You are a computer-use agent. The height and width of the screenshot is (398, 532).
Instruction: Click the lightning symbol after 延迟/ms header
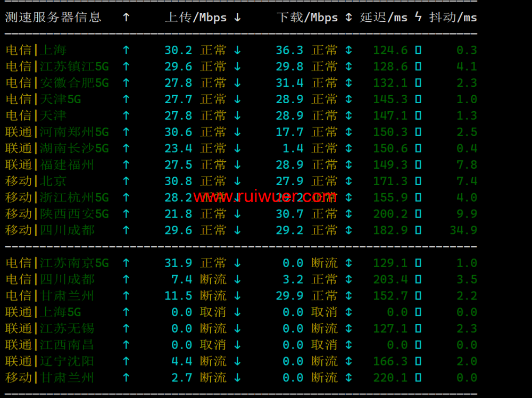pos(418,18)
